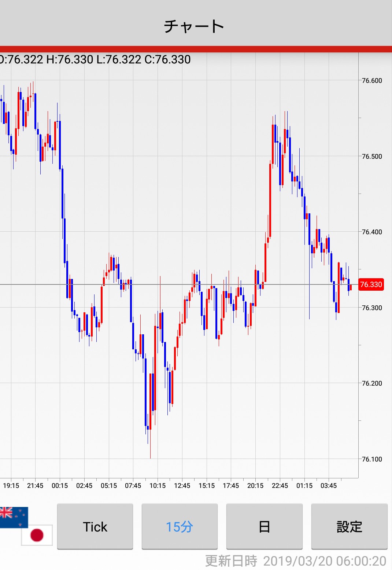Screen dimensions: 392x570
Task: Tap the New Zealand flag icon
Action: pyautogui.click(x=13, y=516)
